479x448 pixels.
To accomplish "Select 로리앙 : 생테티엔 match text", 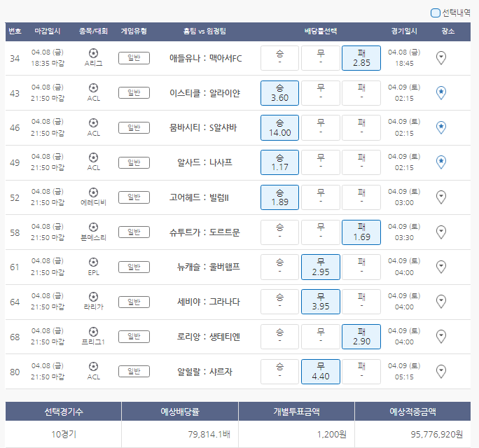I will click(209, 337).
